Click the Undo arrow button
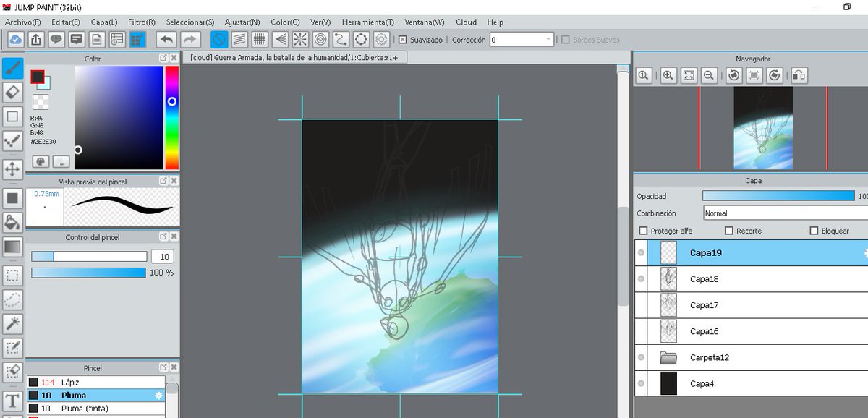This screenshot has width=868, height=418. (x=166, y=39)
